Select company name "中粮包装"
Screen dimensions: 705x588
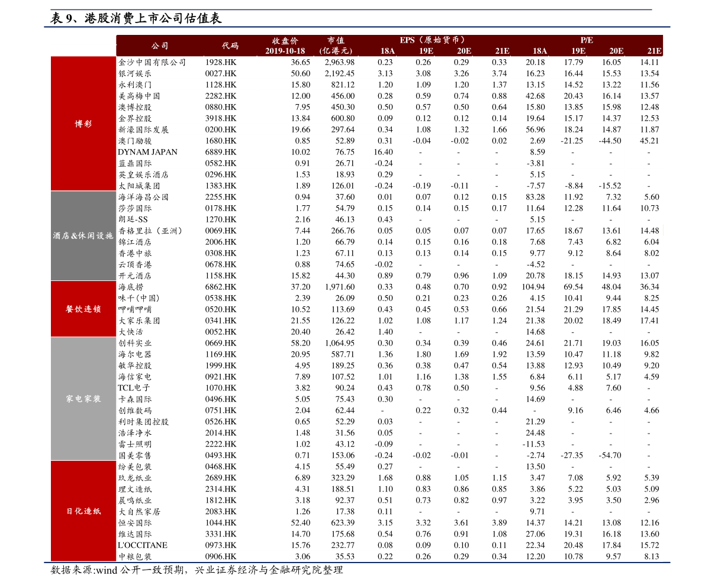(x=135, y=557)
